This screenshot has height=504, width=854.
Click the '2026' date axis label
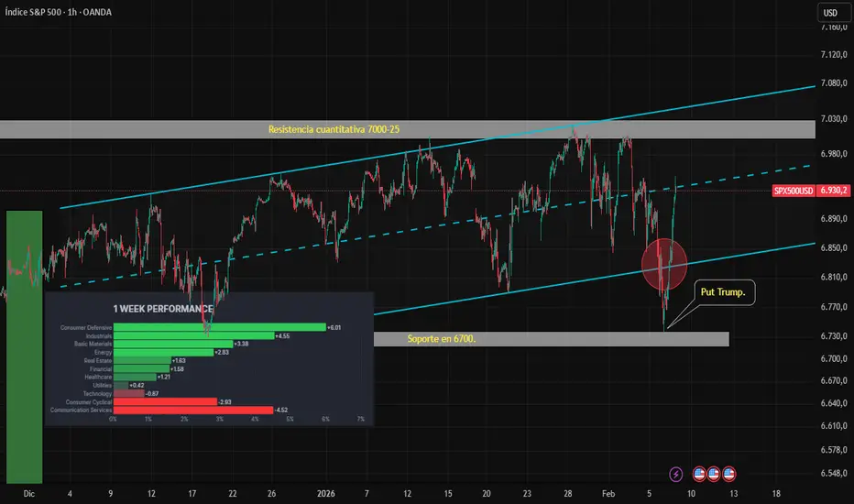pos(325,494)
